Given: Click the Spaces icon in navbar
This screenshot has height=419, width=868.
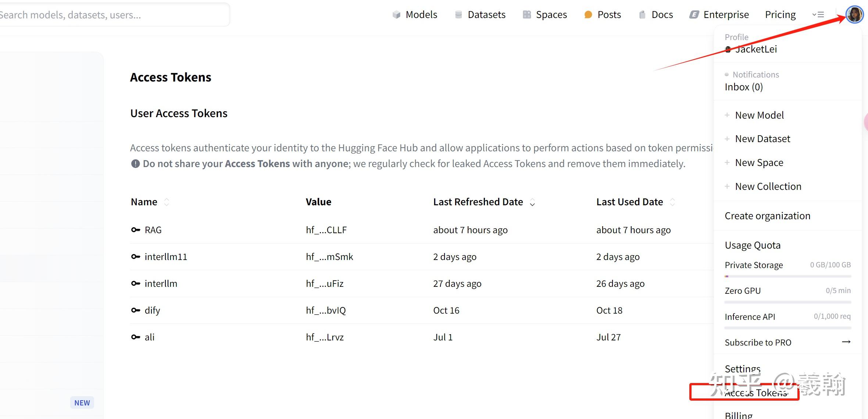Looking at the screenshot, I should (527, 15).
